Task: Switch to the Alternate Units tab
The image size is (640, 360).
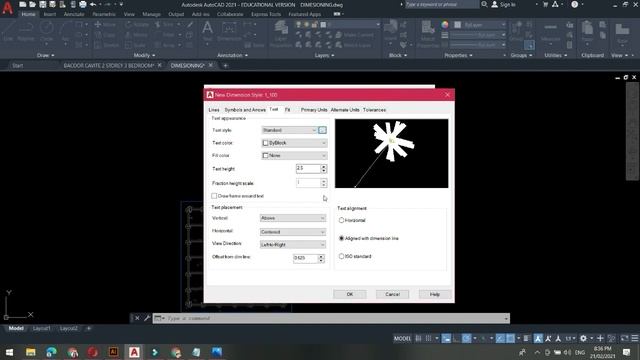Action: click(345, 110)
